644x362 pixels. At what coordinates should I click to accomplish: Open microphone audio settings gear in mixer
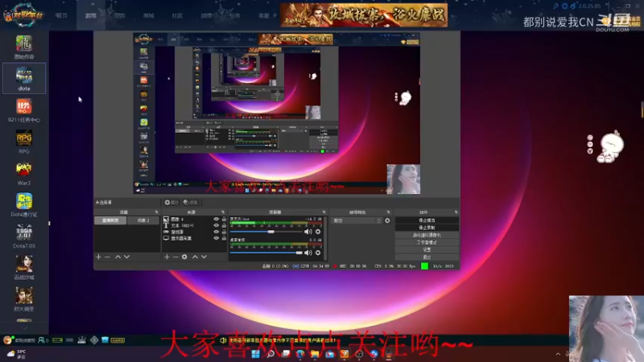318,232
